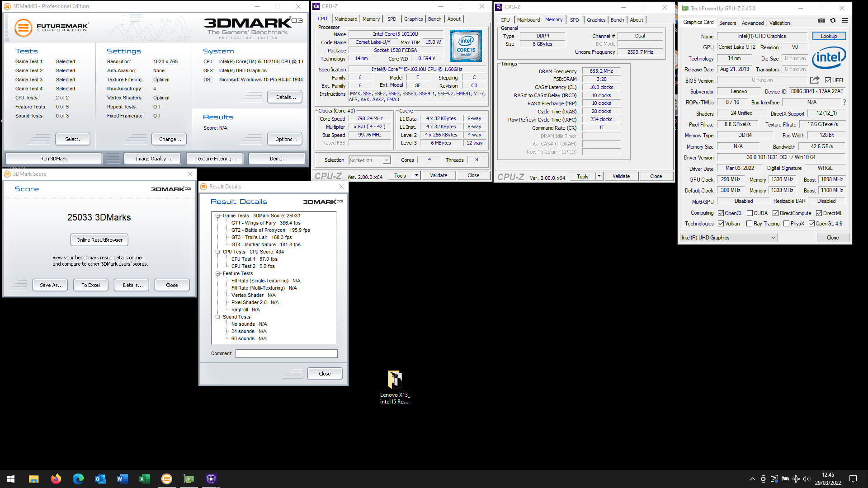Collapse the CPU Tests tree node
The width and height of the screenshot is (868, 488).
point(217,252)
